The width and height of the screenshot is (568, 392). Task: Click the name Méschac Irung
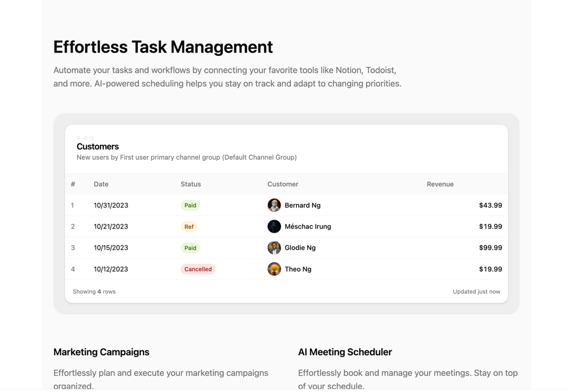point(308,226)
